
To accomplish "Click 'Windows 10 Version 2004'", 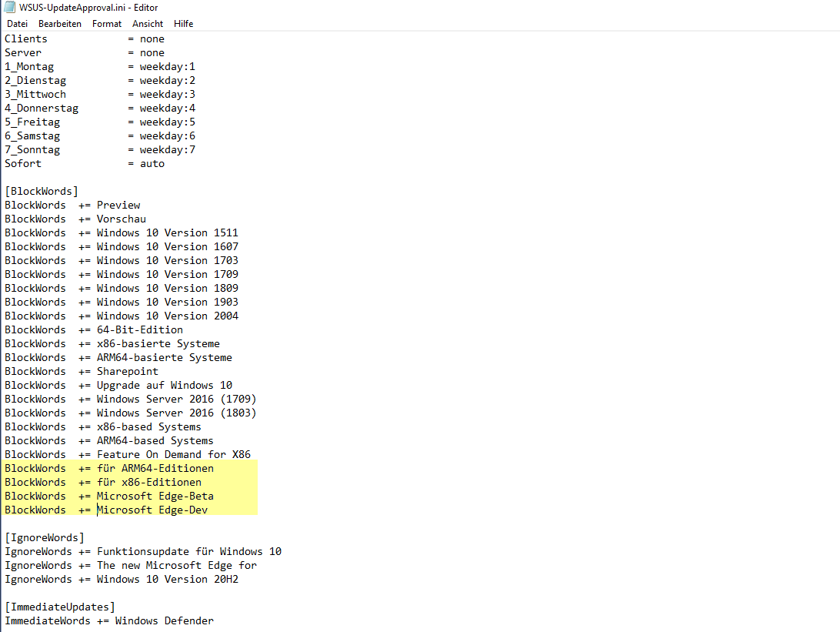I will click(x=167, y=316).
